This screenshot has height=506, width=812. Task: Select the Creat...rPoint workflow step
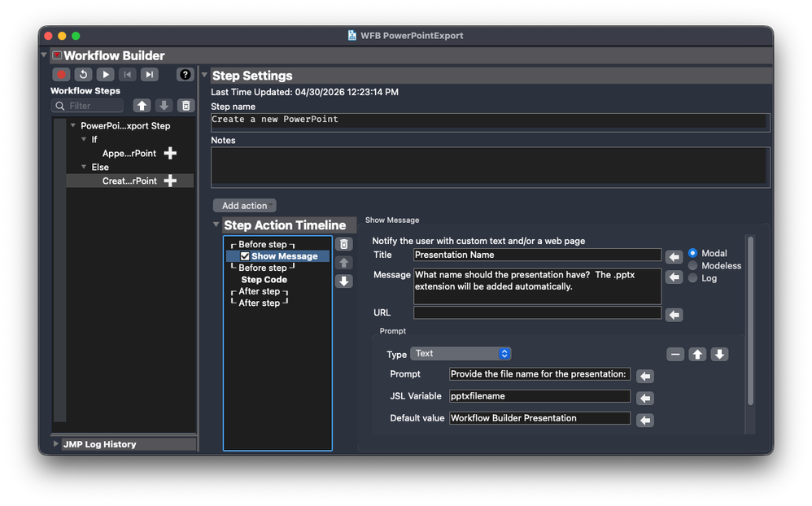coord(129,181)
